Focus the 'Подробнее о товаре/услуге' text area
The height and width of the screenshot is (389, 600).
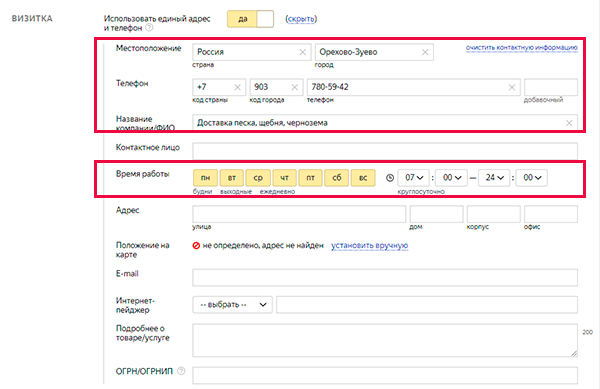(x=385, y=340)
